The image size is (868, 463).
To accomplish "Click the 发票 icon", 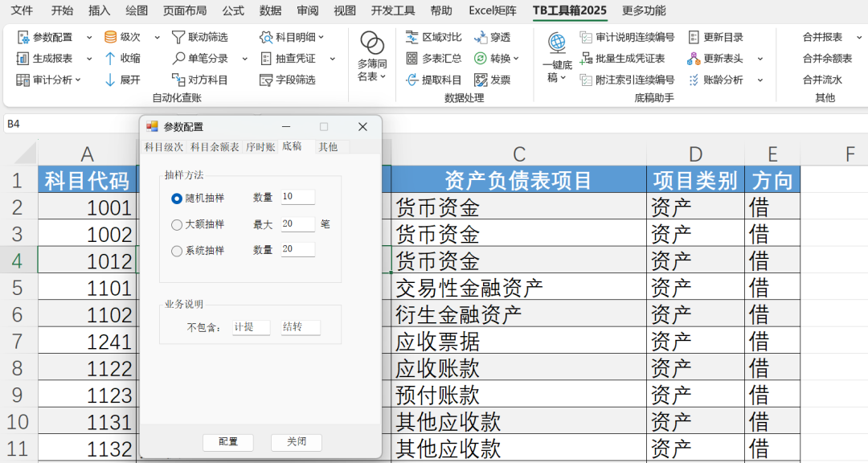I will pos(481,80).
